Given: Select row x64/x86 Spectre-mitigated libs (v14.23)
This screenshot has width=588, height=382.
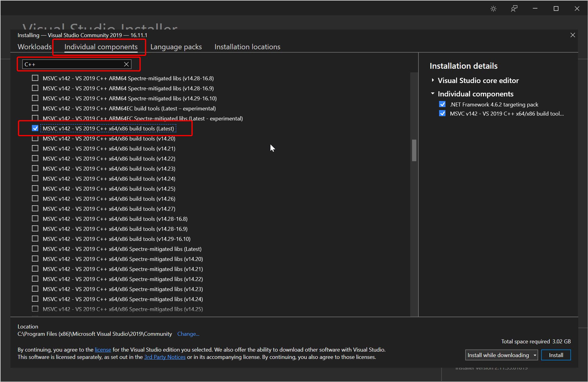Looking at the screenshot, I should click(123, 289).
